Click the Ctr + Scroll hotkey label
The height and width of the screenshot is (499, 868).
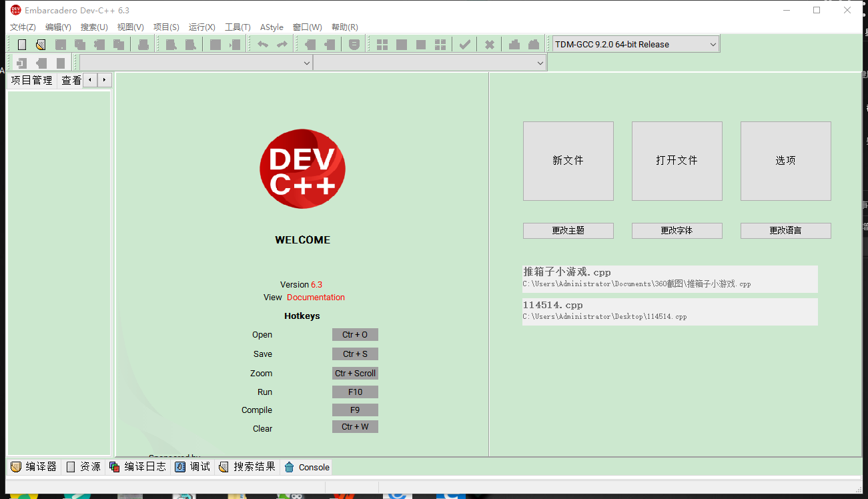pyautogui.click(x=355, y=374)
